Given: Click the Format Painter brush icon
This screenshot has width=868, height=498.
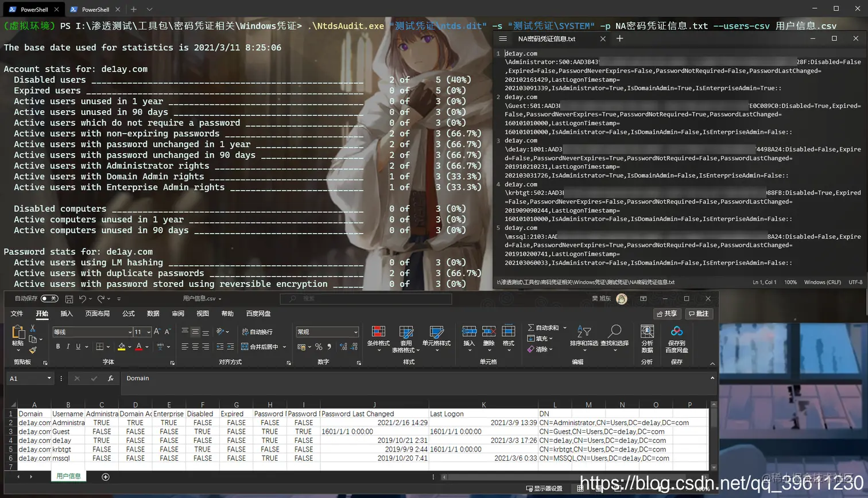Looking at the screenshot, I should click(33, 349).
